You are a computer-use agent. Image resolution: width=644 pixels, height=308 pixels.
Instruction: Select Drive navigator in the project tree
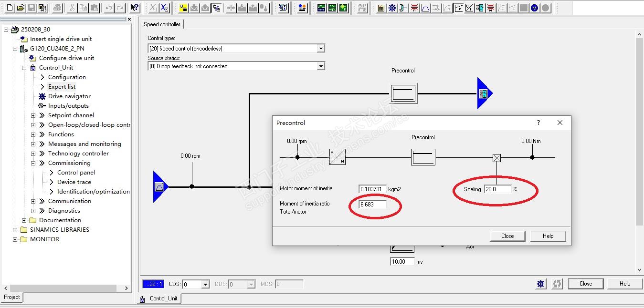(69, 96)
